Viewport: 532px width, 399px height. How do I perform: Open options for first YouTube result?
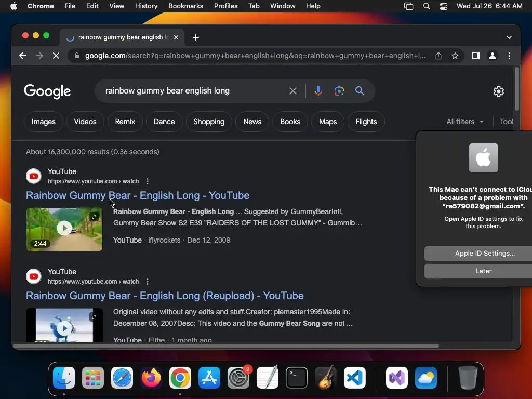click(x=147, y=181)
